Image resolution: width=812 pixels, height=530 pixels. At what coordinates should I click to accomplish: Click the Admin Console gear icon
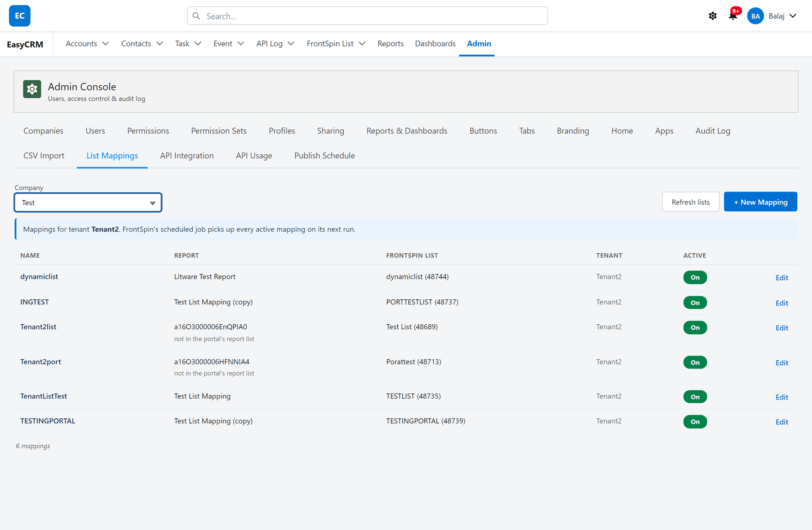point(32,89)
